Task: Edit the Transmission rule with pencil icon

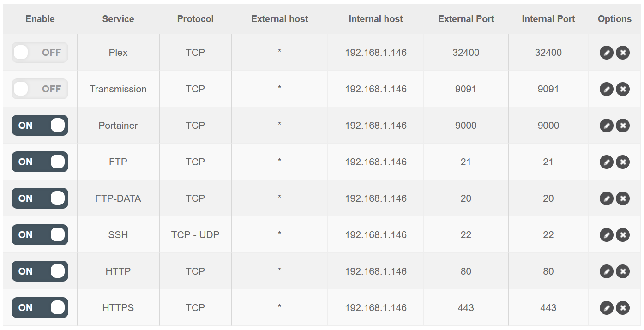Action: [x=606, y=89]
